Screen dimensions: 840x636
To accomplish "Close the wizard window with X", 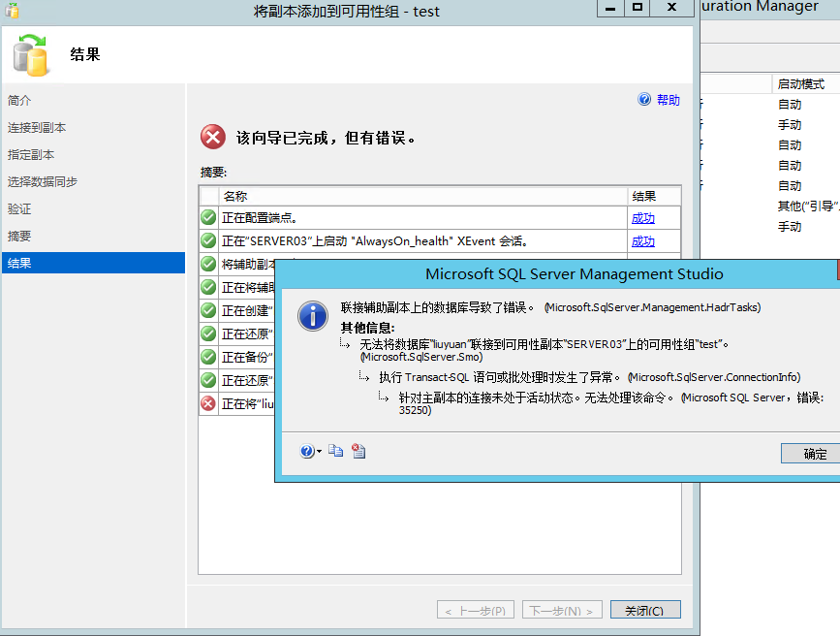I will (x=671, y=8).
